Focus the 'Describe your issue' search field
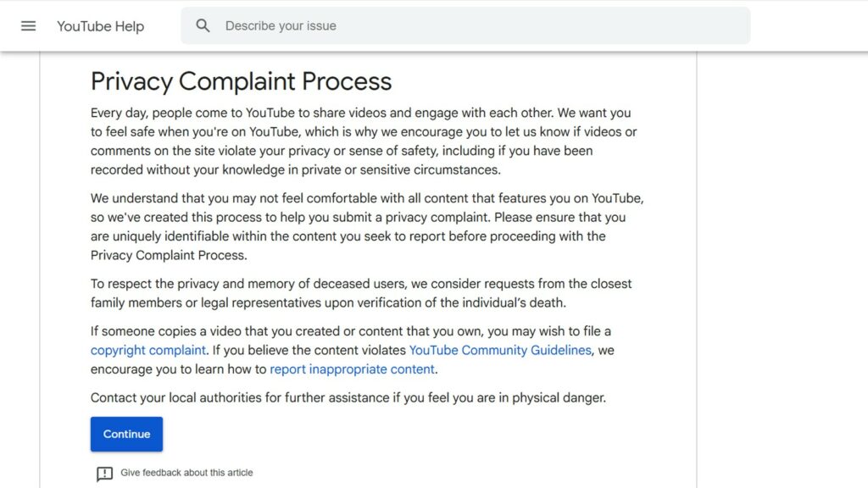The width and height of the screenshot is (868, 488). [475, 25]
